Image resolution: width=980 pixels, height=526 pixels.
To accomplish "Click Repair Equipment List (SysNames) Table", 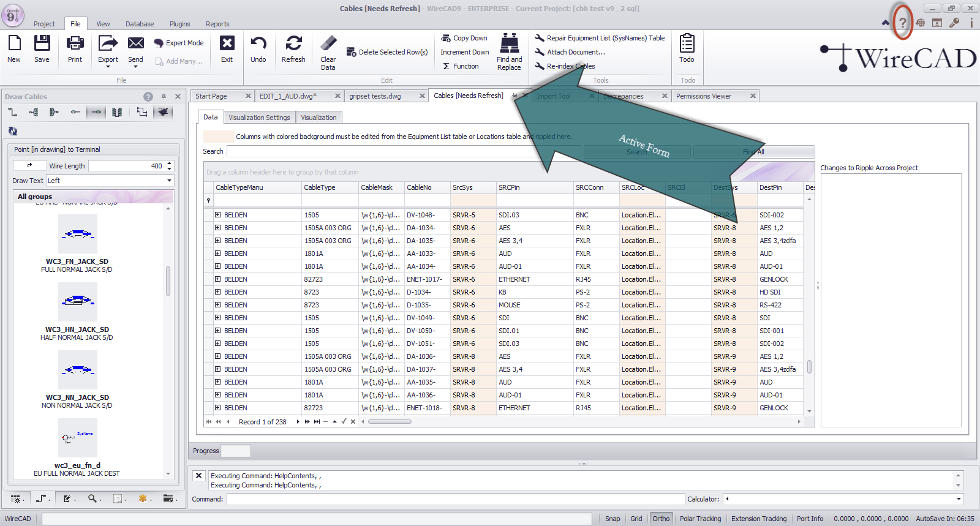I will click(600, 38).
